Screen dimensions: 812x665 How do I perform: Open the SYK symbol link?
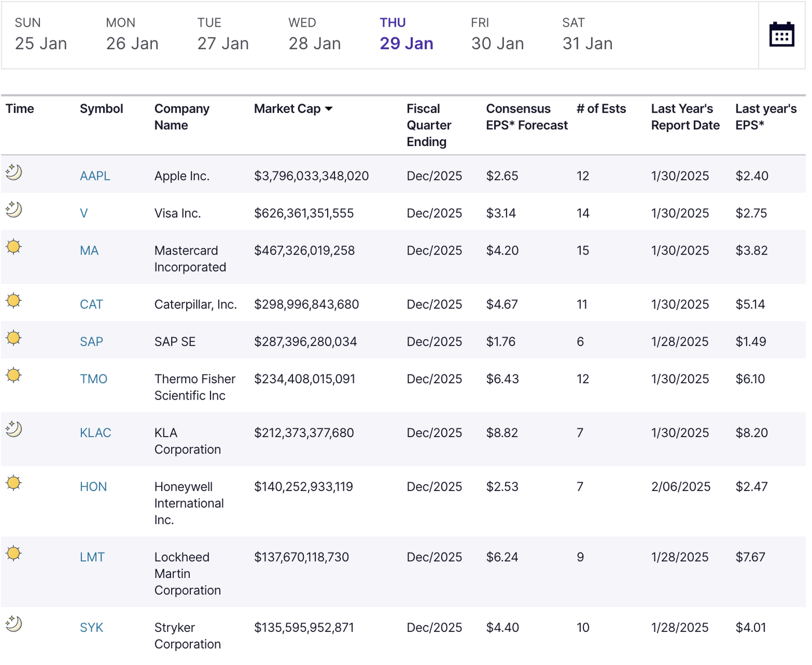92,628
